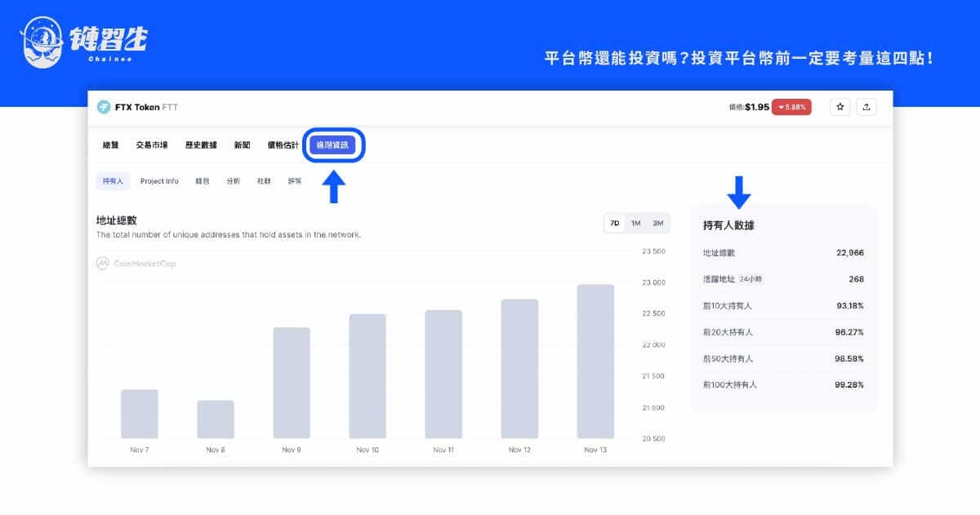View the 價格估計 tab

click(x=283, y=145)
